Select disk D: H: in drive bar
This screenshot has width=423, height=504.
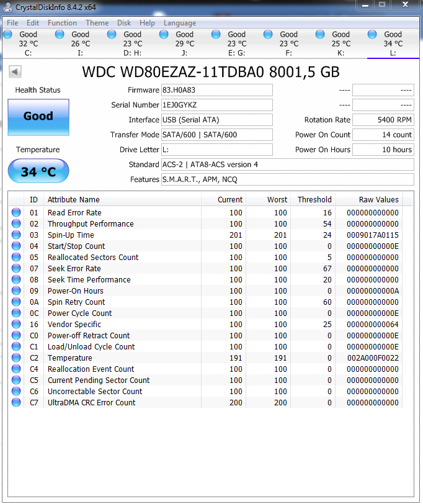tap(132, 43)
